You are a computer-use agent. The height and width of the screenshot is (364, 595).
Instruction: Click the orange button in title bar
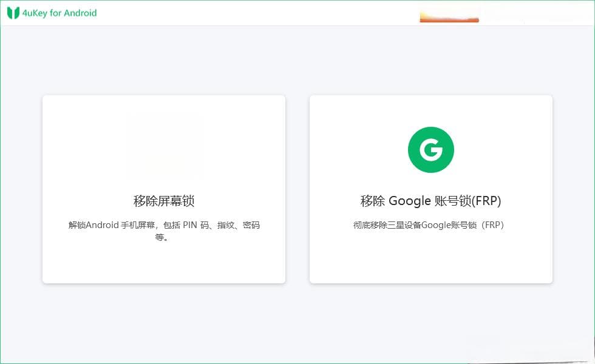tap(449, 18)
